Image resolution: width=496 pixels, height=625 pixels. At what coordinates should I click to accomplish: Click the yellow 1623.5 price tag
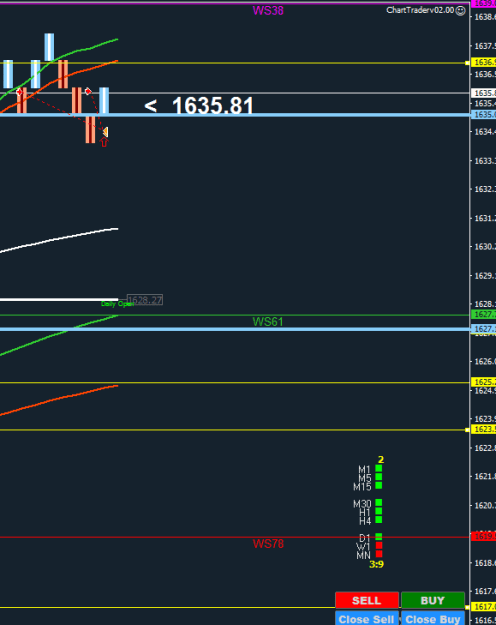click(x=484, y=429)
